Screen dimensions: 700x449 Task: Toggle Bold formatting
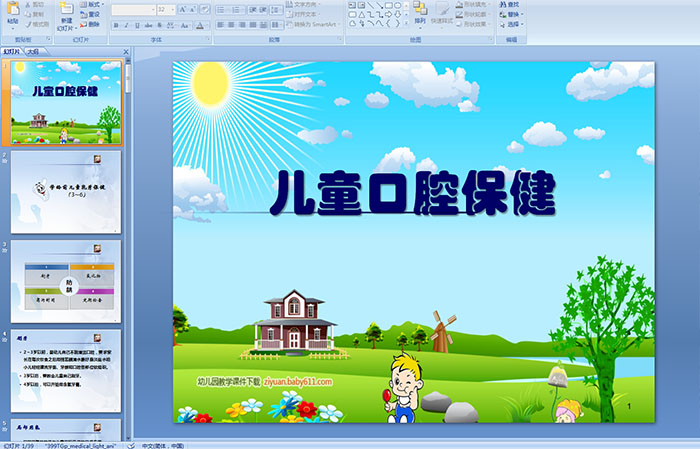tap(116, 25)
